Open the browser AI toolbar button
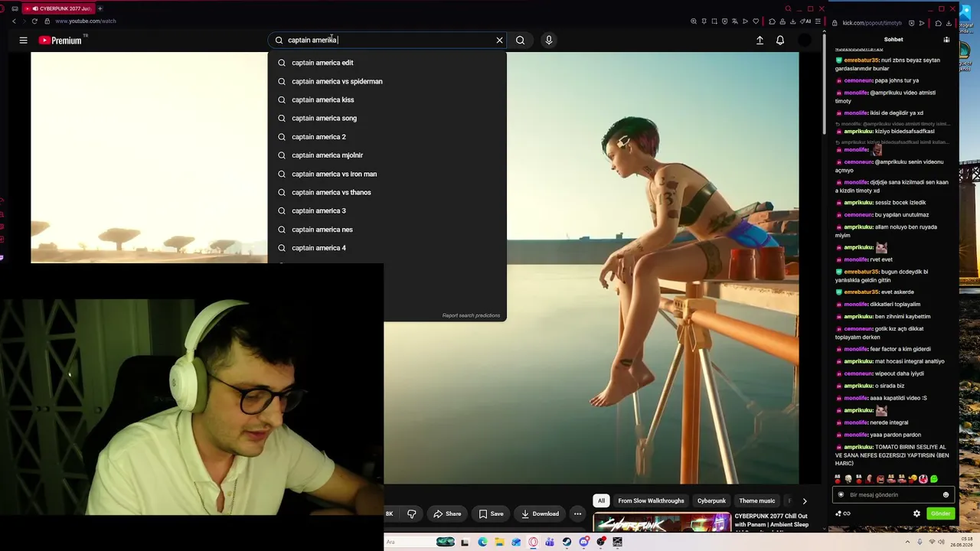This screenshot has width=980, height=551. click(x=805, y=21)
